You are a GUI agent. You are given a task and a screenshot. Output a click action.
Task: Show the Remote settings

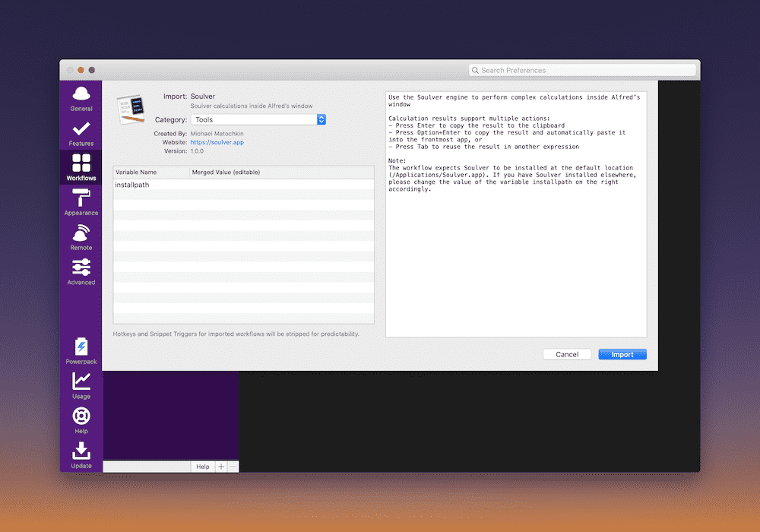(x=81, y=237)
